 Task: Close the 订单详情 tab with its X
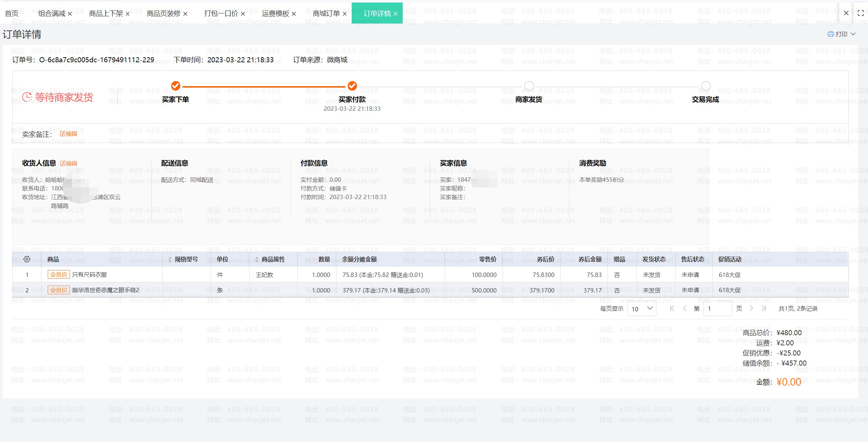[x=395, y=14]
